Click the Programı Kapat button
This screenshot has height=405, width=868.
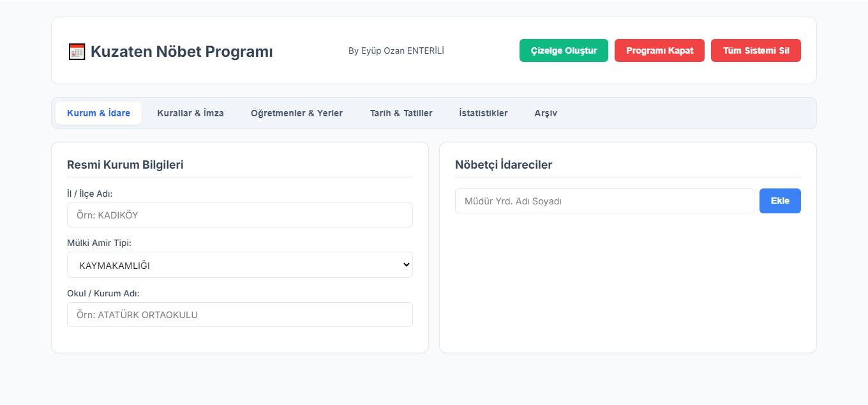point(659,50)
